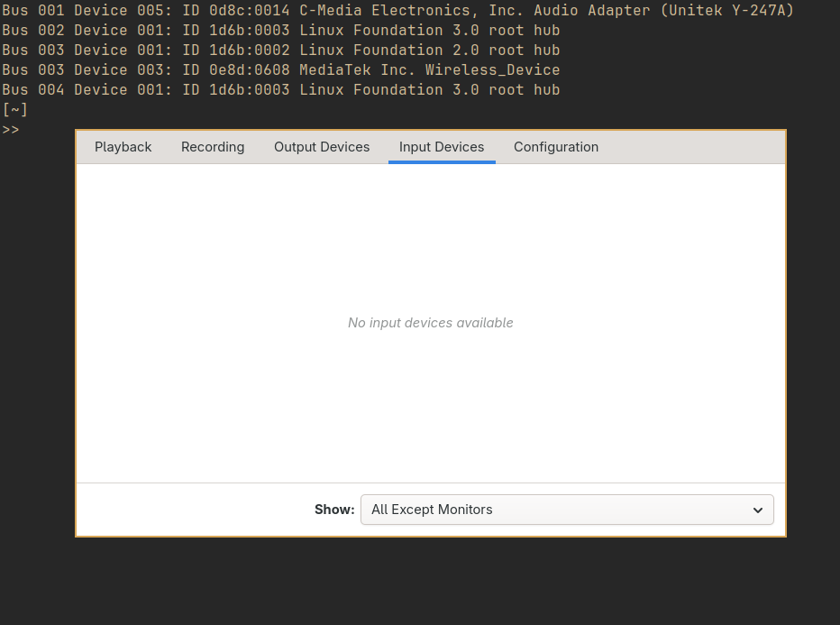840x625 pixels.
Task: Click the Bus 002 root hub line
Action: pyautogui.click(x=280, y=31)
